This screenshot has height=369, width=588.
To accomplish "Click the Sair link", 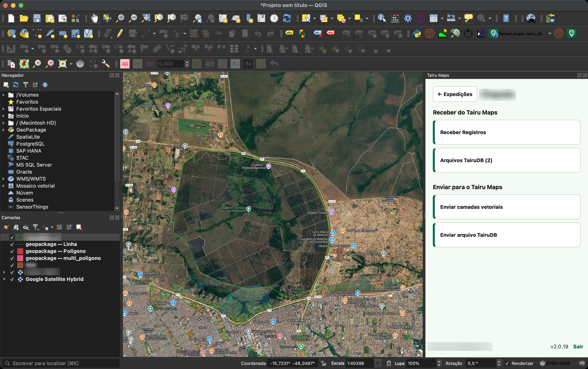I will (578, 347).
